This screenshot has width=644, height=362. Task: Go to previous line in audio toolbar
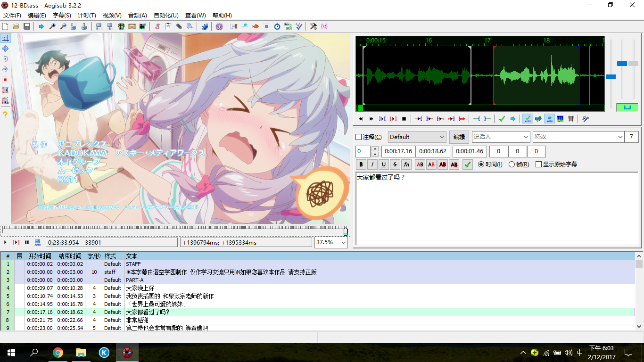click(x=361, y=119)
